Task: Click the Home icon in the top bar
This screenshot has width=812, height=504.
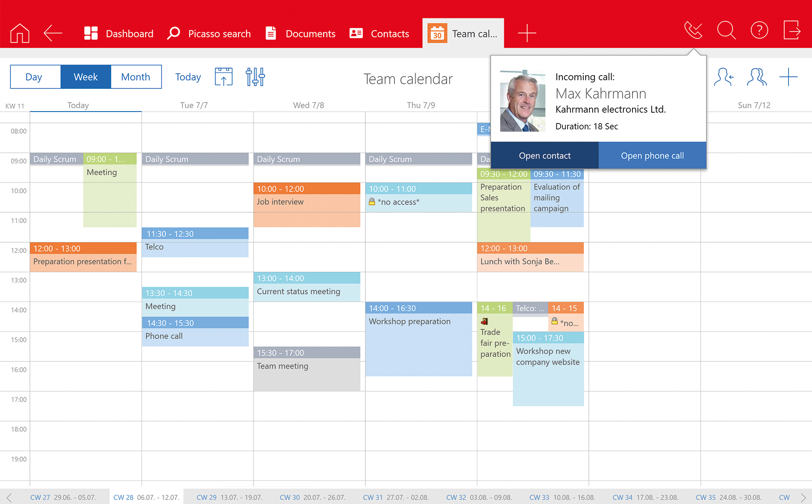Action: pos(20,33)
